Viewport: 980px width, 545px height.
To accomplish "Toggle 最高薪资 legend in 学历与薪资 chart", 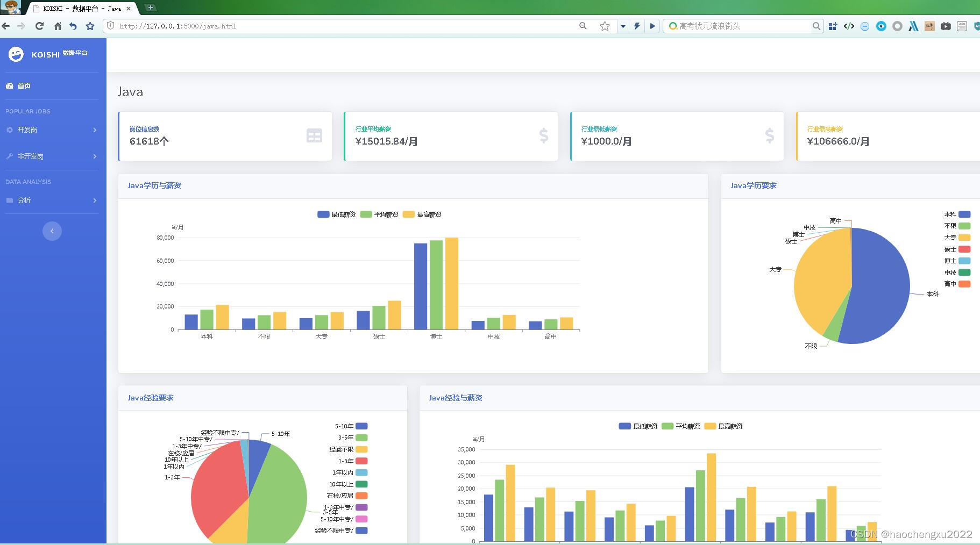I will point(422,214).
